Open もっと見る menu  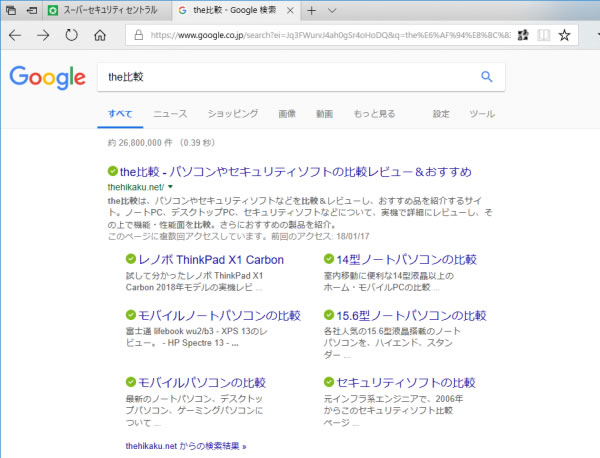(374, 114)
